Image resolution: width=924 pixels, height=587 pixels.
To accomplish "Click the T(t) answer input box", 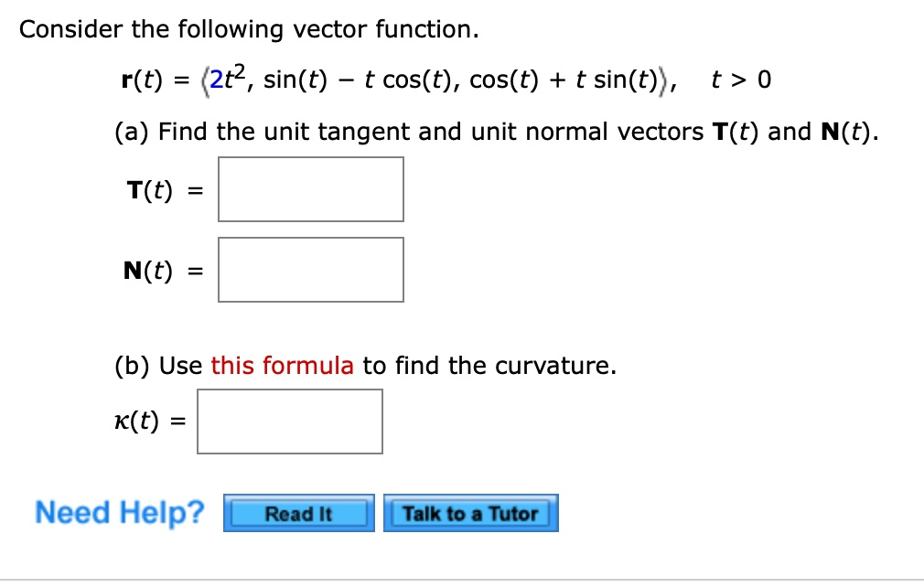I will pos(311,189).
